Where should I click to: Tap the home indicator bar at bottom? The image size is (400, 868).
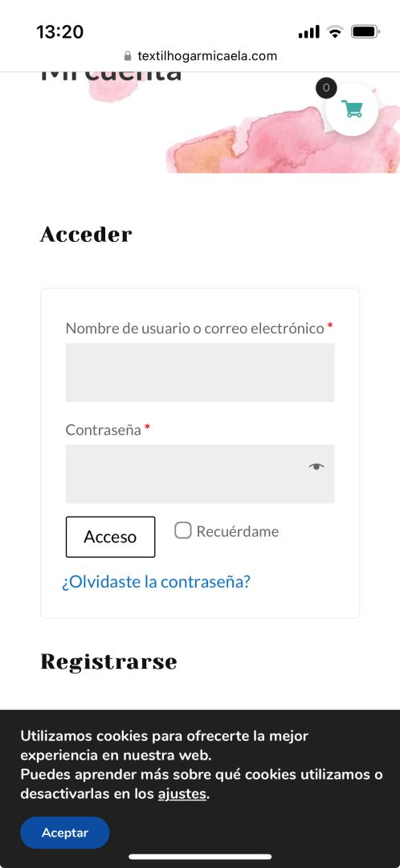coord(200,857)
